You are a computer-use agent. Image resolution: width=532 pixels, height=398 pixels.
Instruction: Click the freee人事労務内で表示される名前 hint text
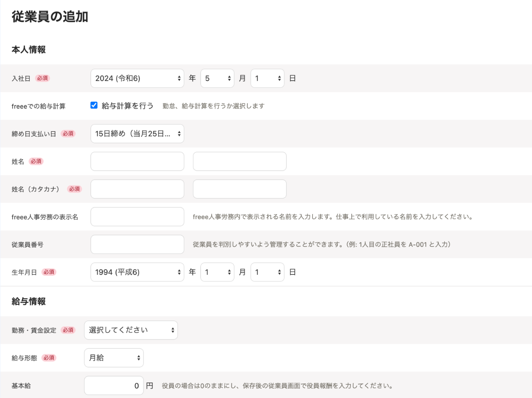(x=333, y=216)
